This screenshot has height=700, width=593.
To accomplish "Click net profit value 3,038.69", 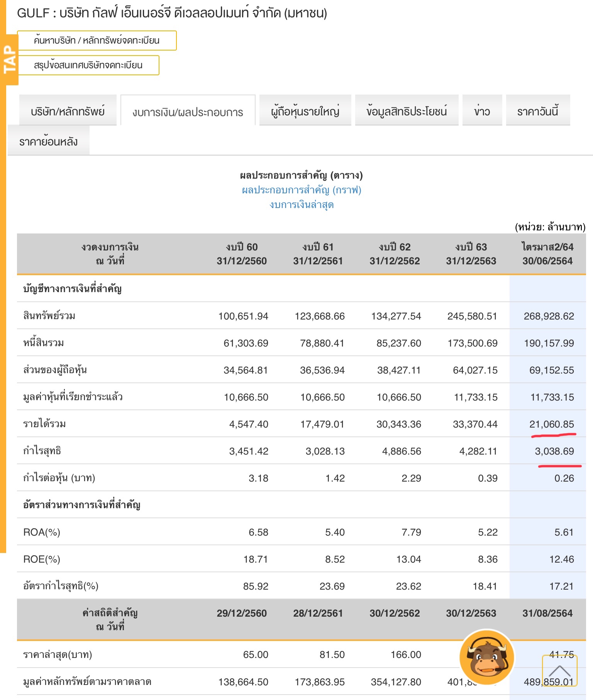I will coord(554,451).
